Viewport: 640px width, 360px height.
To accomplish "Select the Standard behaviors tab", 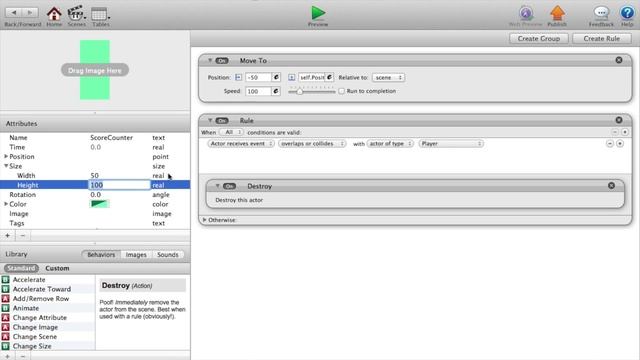I will (x=22, y=268).
